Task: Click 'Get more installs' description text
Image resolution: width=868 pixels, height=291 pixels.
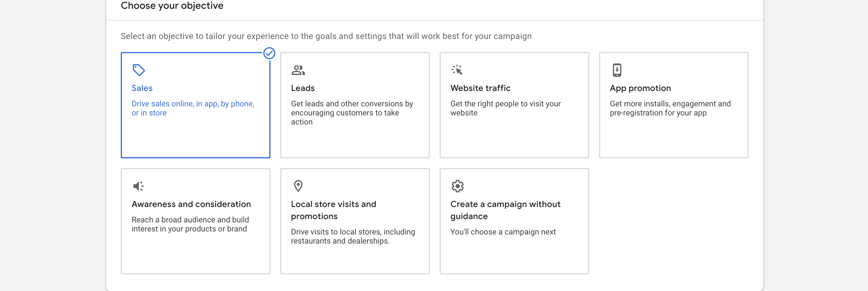Action: 670,108
